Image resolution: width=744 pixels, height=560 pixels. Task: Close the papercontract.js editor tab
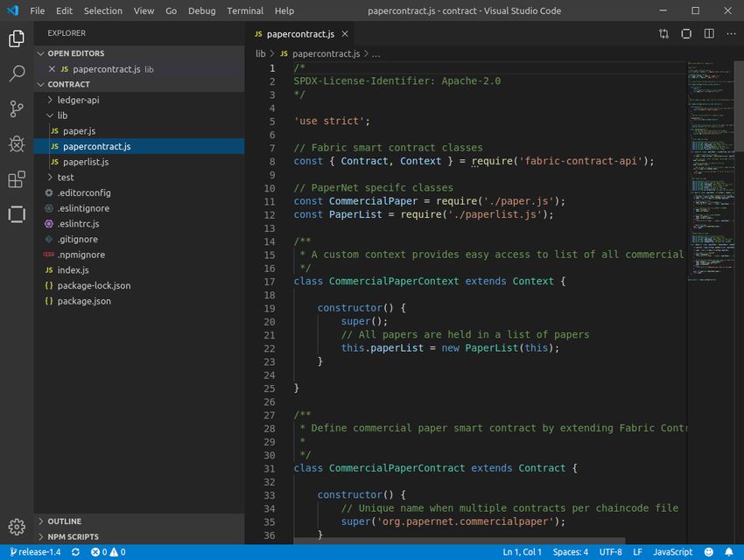coord(345,34)
